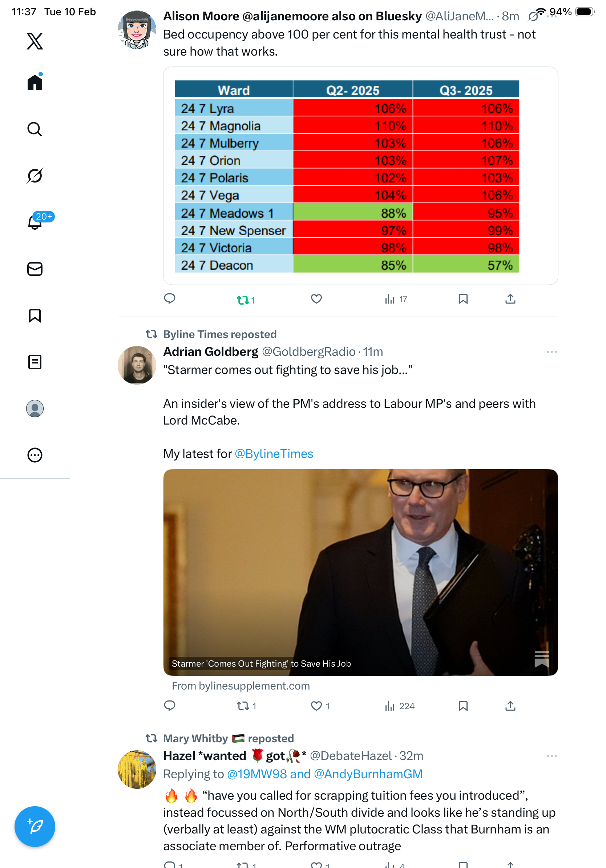Go to Profile from sidebar avatar icon

pyautogui.click(x=35, y=409)
